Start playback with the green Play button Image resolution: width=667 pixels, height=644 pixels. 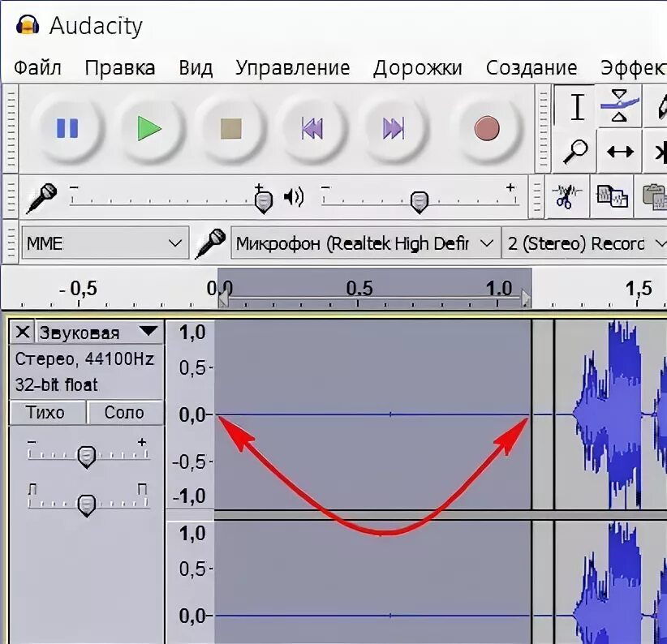click(150, 128)
